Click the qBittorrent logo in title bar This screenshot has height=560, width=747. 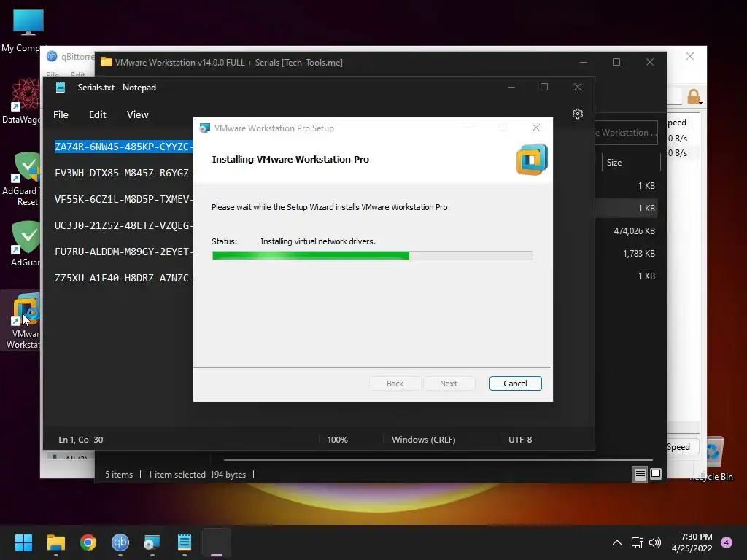(x=52, y=56)
